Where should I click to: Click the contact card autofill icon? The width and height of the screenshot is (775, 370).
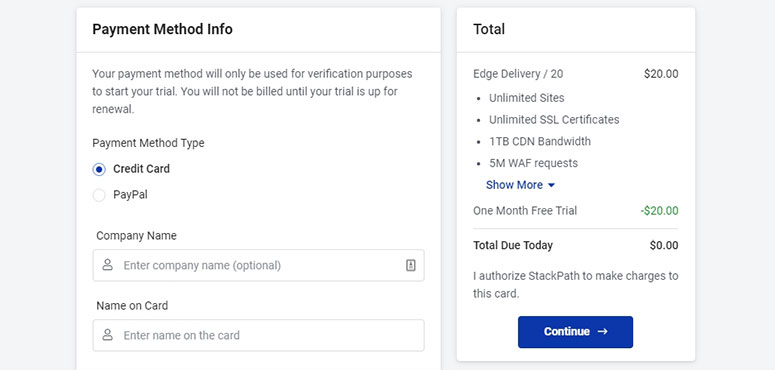pyautogui.click(x=411, y=265)
